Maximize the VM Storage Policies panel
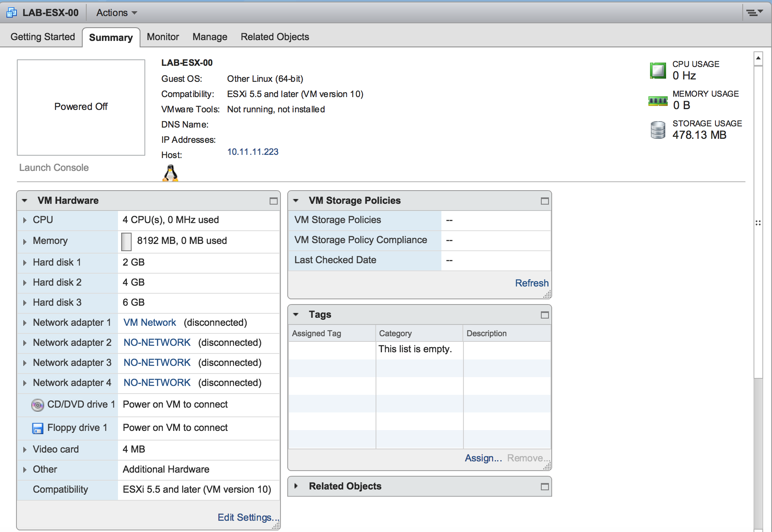This screenshot has width=772, height=532. coord(544,201)
